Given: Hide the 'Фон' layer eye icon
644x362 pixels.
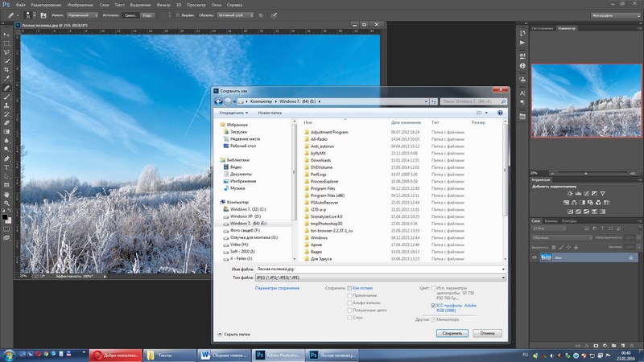Looking at the screenshot, I should [535, 257].
